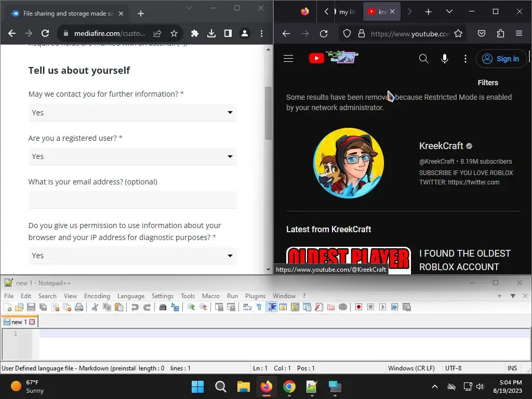Click the KreekCraft channel avatar

[x=349, y=163]
